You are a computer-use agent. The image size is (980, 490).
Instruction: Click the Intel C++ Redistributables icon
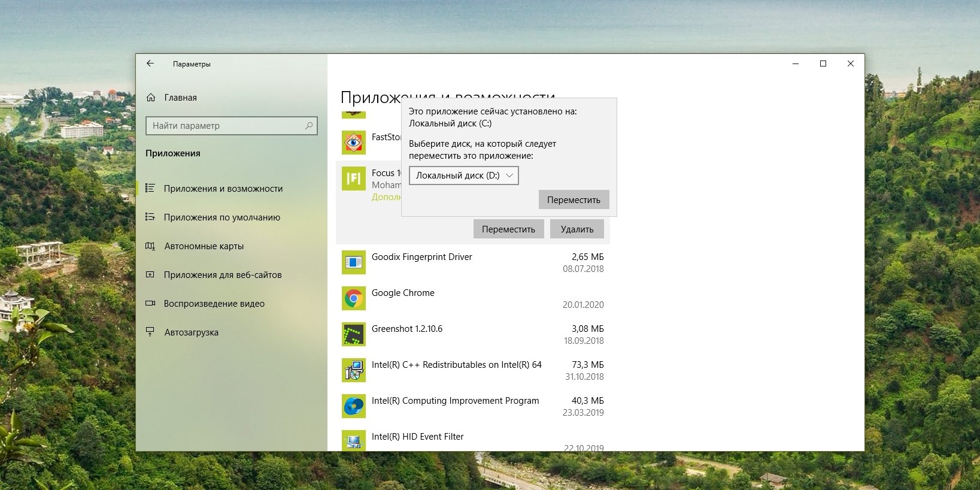(x=354, y=370)
